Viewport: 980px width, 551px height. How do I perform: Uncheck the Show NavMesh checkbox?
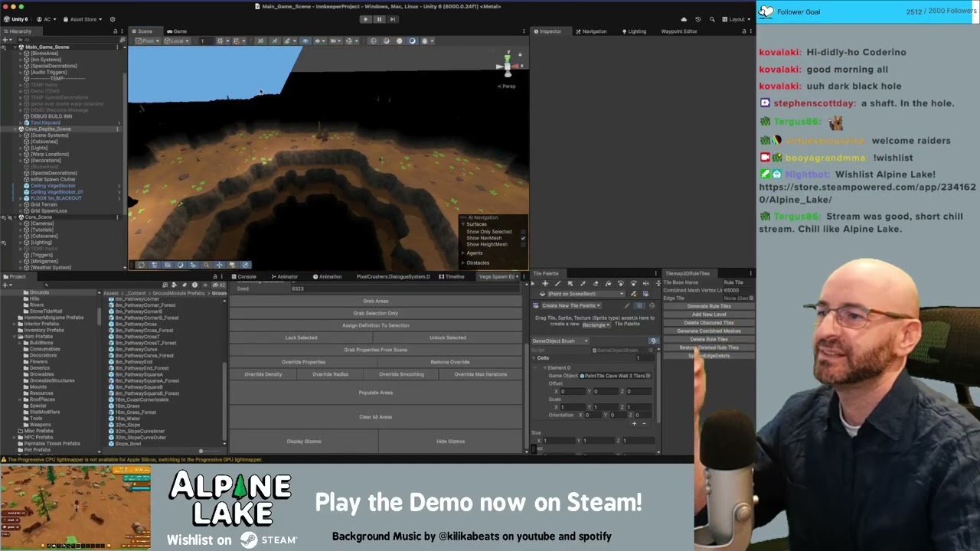523,238
